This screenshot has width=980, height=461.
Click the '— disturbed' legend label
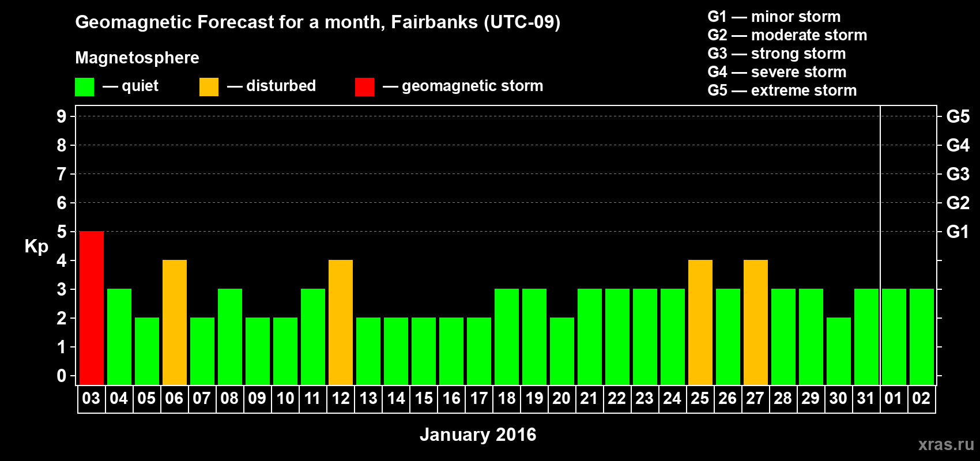pyautogui.click(x=272, y=86)
